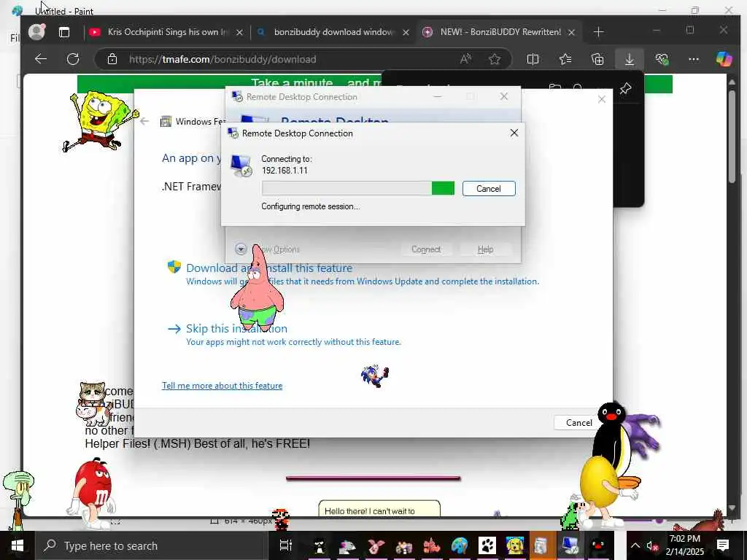Close the BonziBUDDY Rewritten tab

(x=572, y=32)
